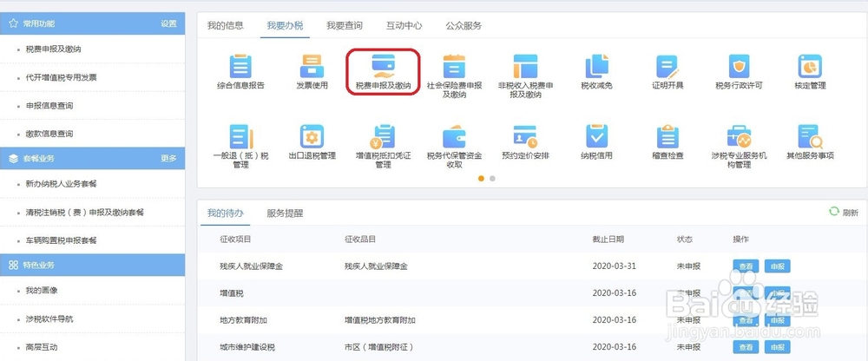Open 综合信息报告 icon
The height and width of the screenshot is (361, 868).
(x=240, y=67)
